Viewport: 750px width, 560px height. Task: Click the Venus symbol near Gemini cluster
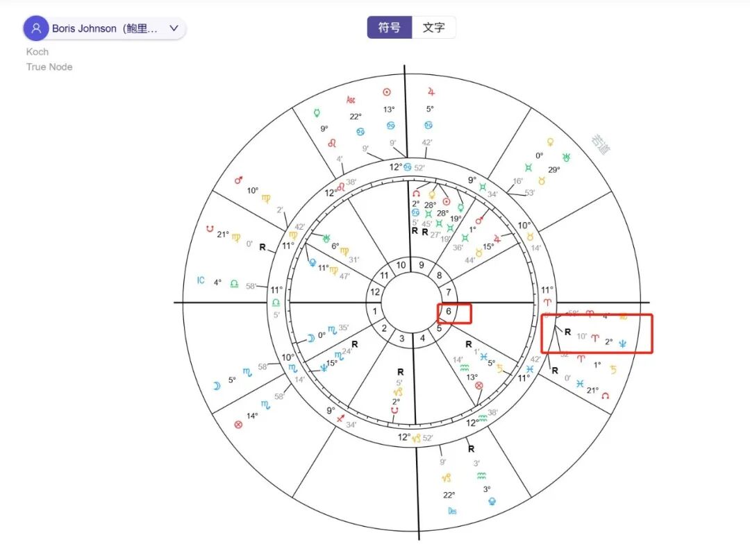tap(432, 194)
